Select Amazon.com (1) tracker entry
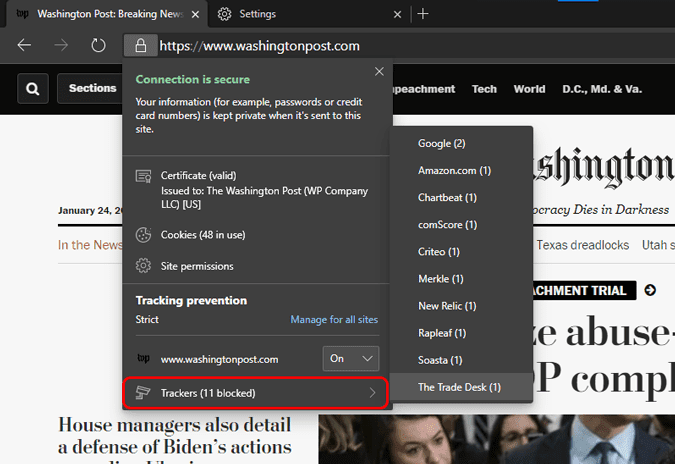The width and height of the screenshot is (675, 464). coord(461,171)
